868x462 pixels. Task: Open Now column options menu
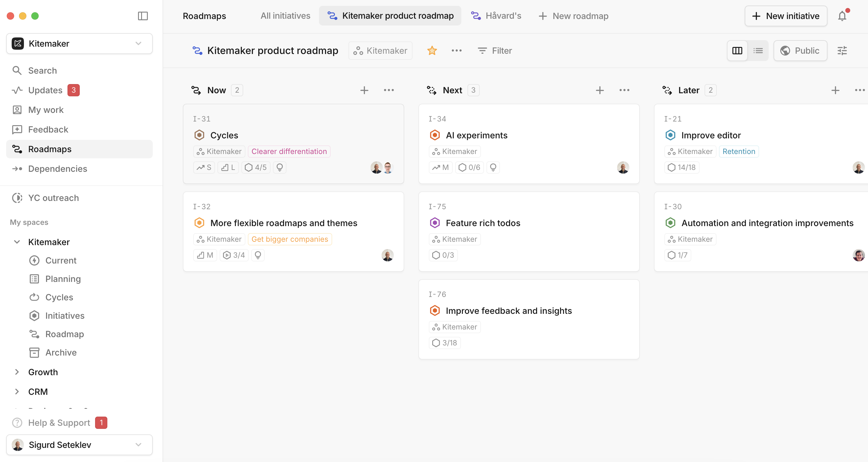[389, 90]
